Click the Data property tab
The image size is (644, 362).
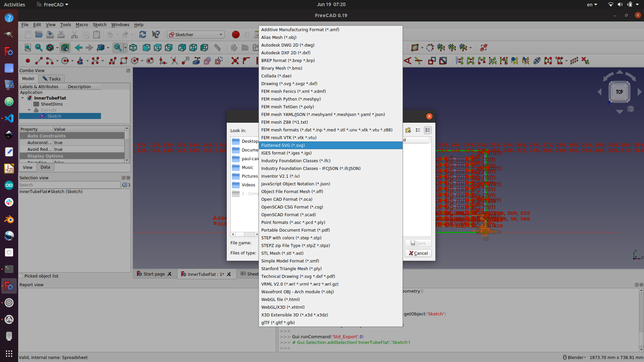(45, 167)
